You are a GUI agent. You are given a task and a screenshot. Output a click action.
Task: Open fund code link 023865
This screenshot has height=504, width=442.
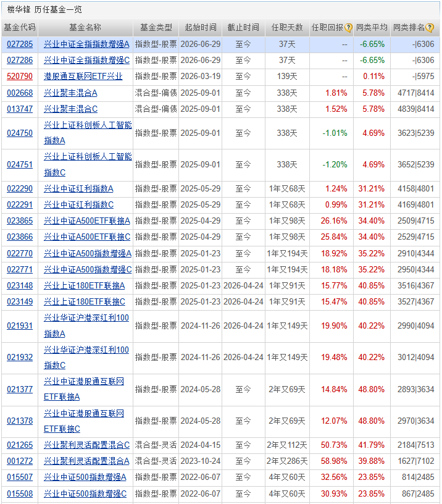(x=20, y=221)
